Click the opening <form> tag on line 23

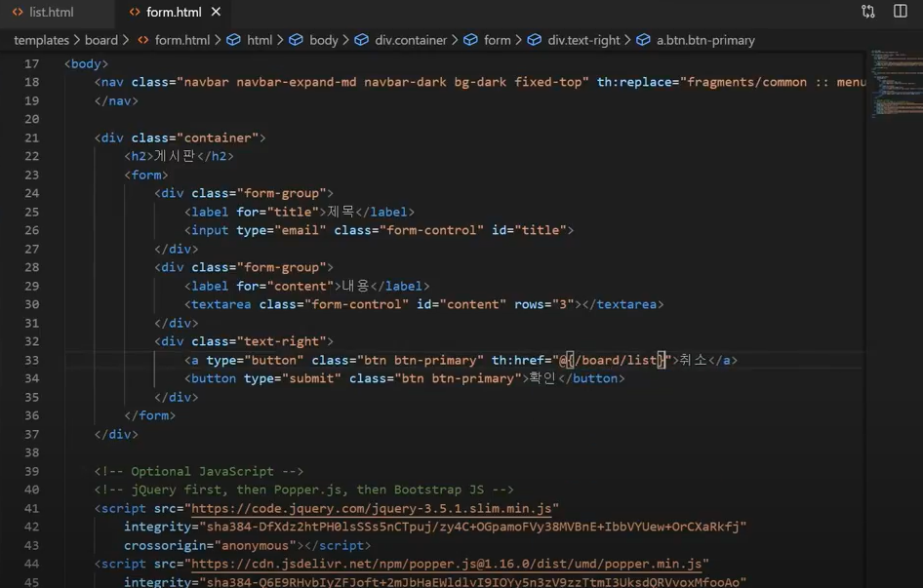click(x=146, y=175)
